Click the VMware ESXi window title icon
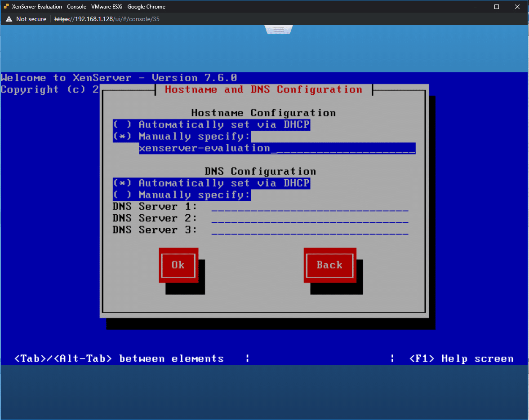529x420 pixels. tap(6, 6)
